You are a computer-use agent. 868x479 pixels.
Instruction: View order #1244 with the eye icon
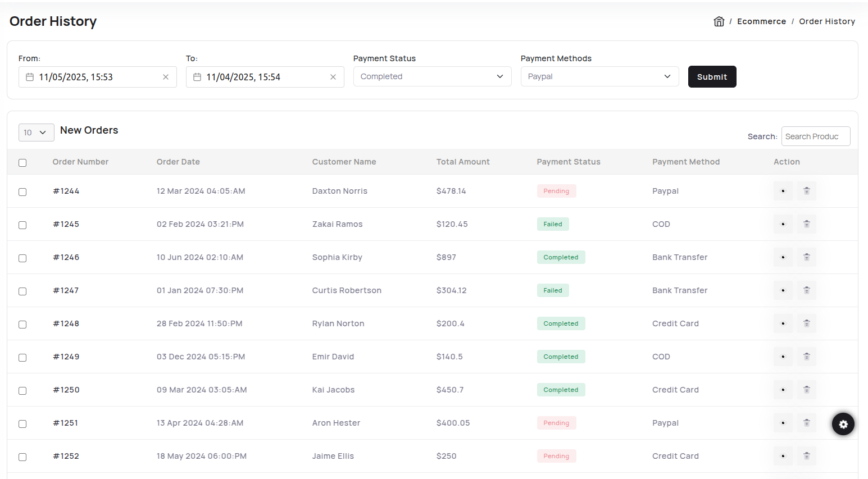click(783, 191)
